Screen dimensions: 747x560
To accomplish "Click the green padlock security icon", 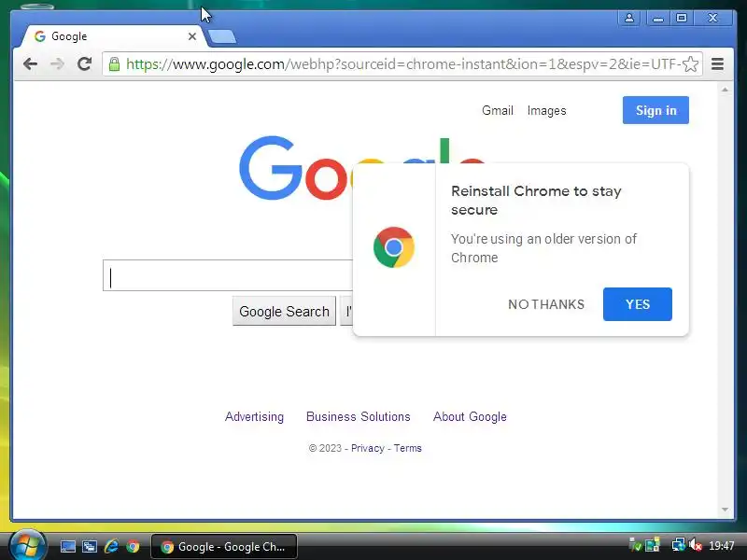I will click(x=114, y=63).
